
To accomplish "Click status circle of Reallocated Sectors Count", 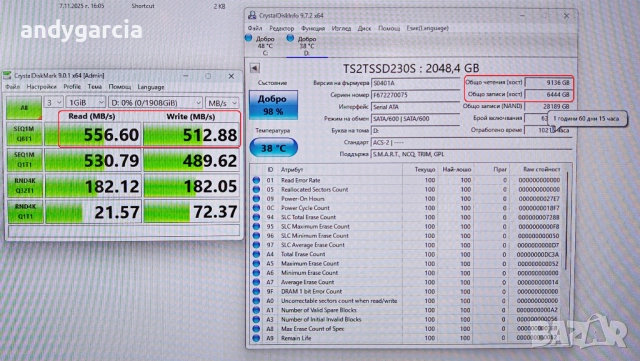I will pos(256,189).
